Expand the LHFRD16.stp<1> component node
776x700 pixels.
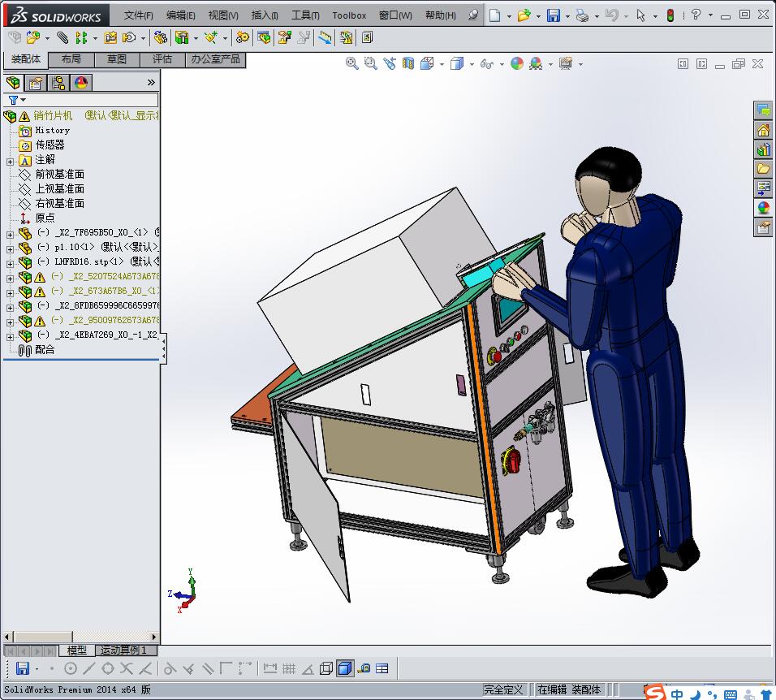[10, 264]
